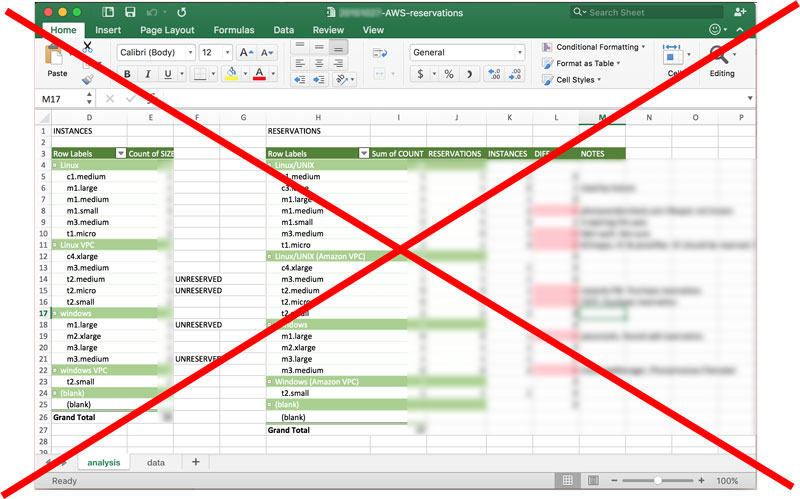Click the Wrap Text icon
Image resolution: width=800 pixels, height=499 pixels.
(x=380, y=53)
